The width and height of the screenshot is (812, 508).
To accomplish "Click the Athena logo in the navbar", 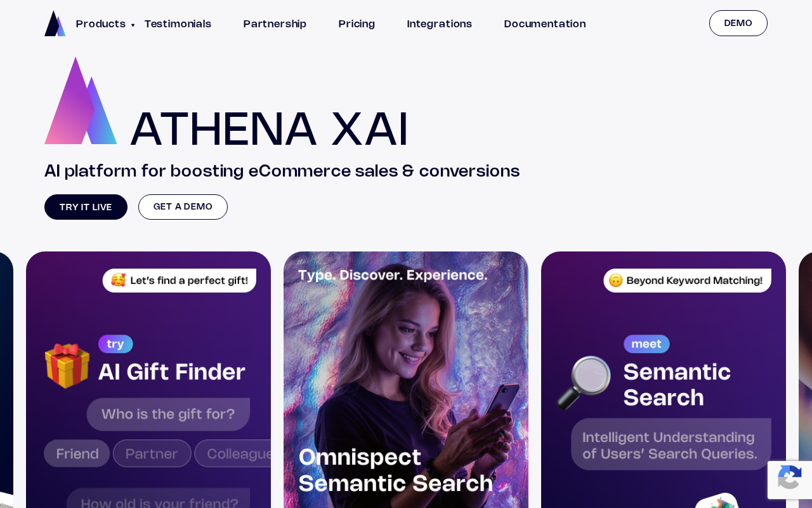I will pos(55,23).
